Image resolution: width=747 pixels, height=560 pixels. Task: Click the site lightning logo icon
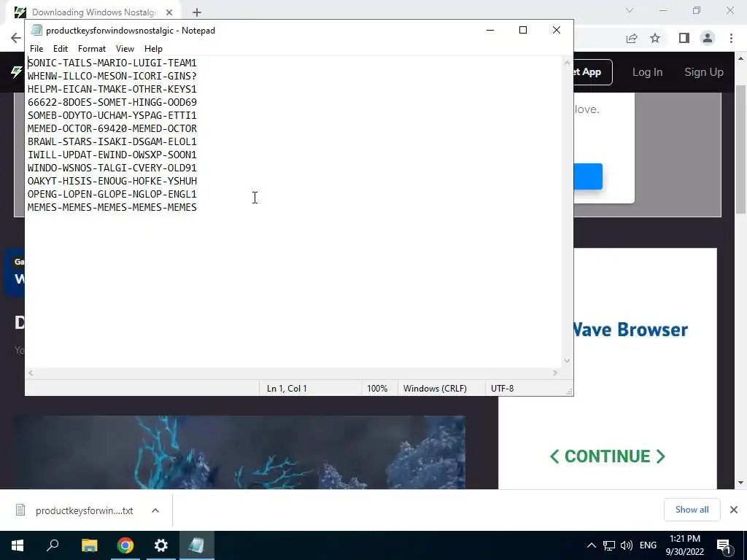(17, 72)
